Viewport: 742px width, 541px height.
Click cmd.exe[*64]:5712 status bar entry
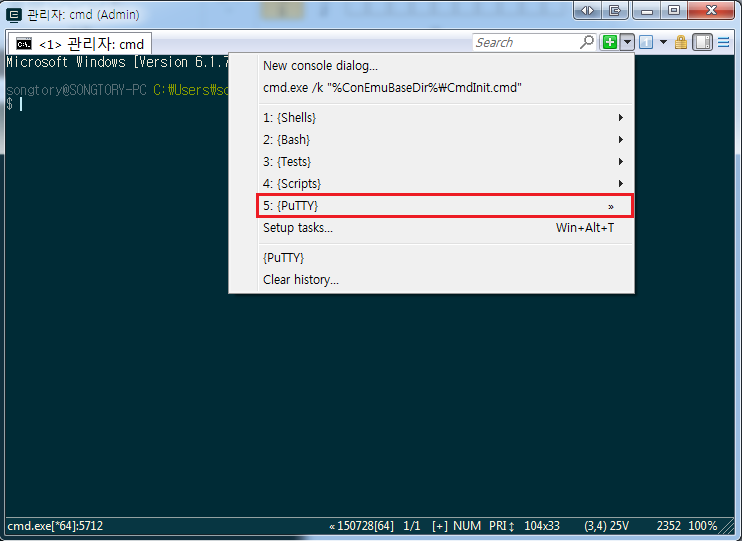click(55, 526)
